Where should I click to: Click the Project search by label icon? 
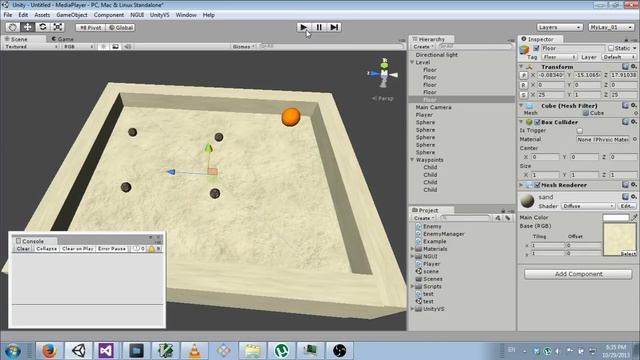[508, 218]
